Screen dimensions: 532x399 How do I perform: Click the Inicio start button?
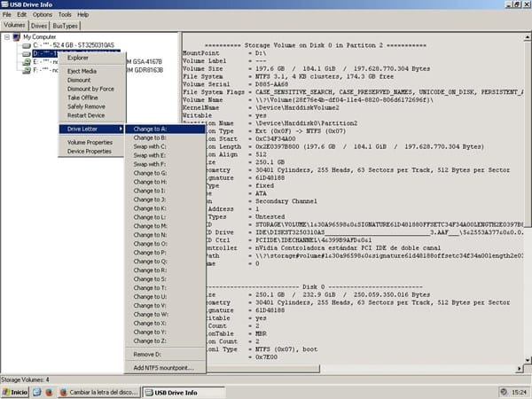pos(15,391)
